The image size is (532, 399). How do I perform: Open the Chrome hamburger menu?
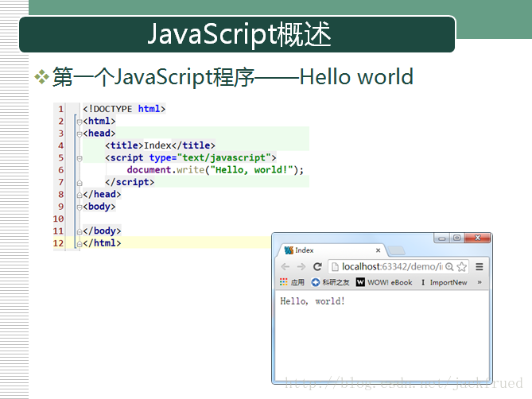click(479, 267)
